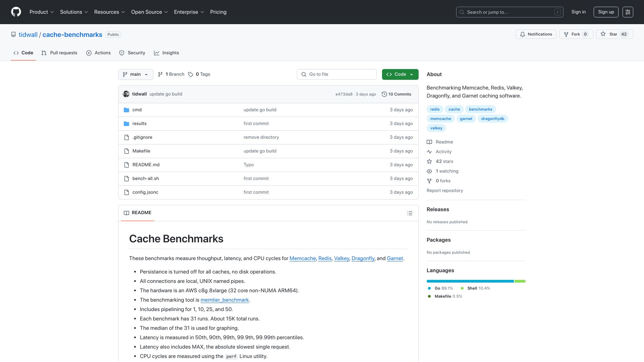Open the bench-all.sh file
This screenshot has width=644, height=362.
(146, 179)
